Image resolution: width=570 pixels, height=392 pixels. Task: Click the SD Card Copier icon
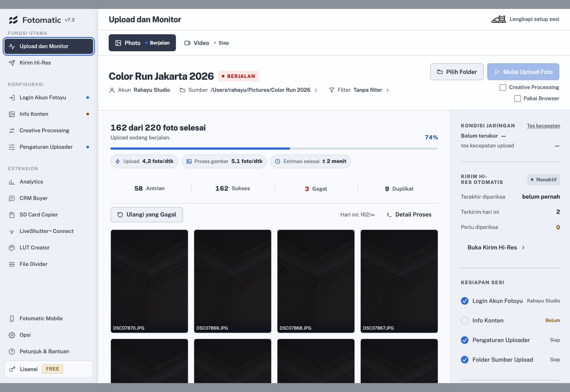point(12,215)
